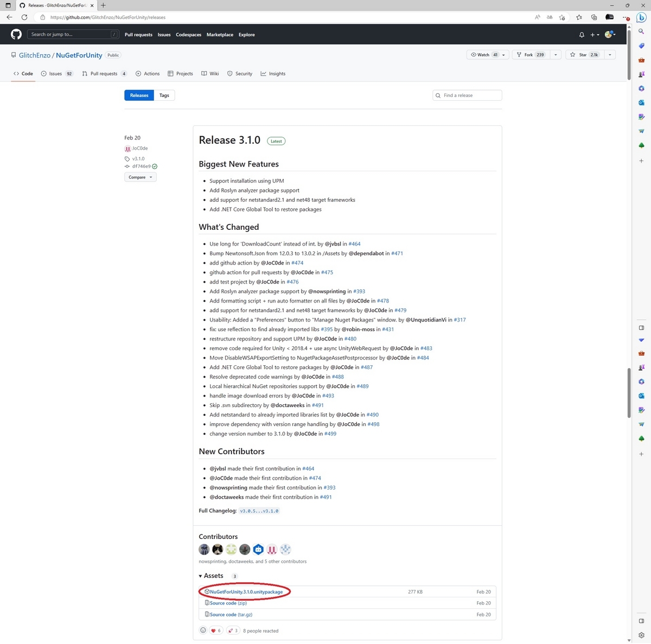Add a smiley reaction to the release

[x=203, y=630]
